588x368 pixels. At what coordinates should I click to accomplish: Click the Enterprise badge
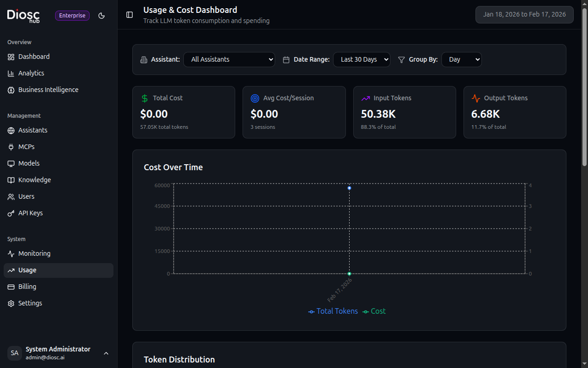[x=72, y=15]
